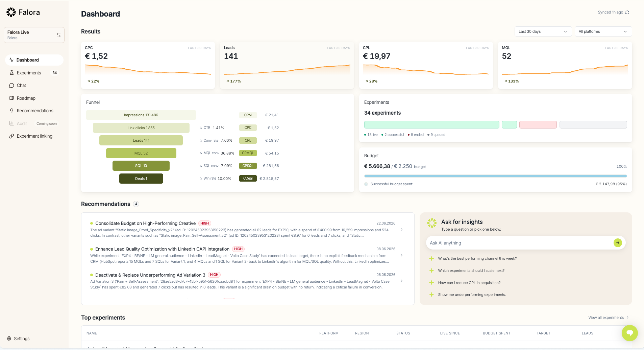Click the CPMQL metric tag

tap(248, 153)
